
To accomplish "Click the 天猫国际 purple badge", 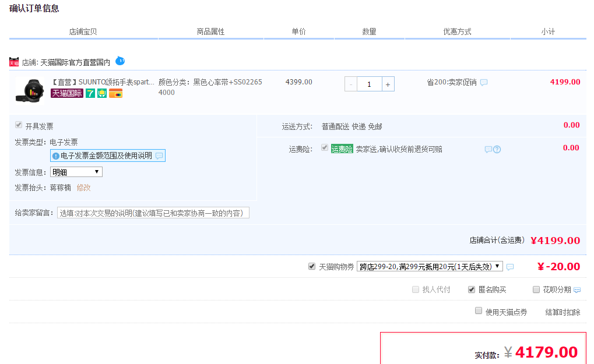I will click(x=67, y=93).
